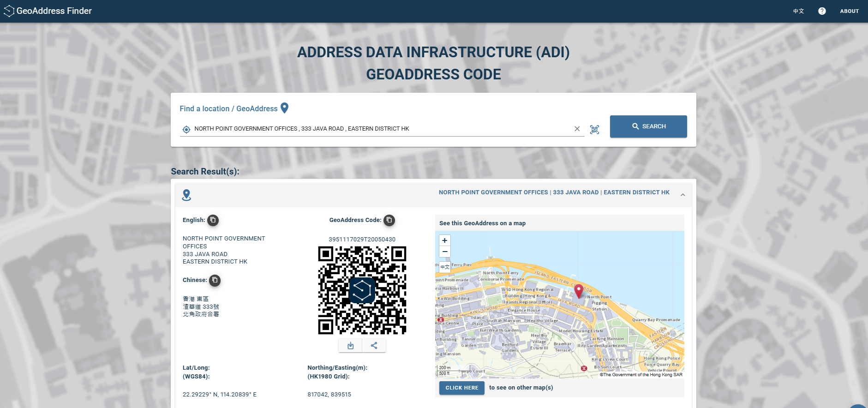The width and height of the screenshot is (868, 408).
Task: Select GeoAddress code text 3951117029T20050430
Action: tap(362, 239)
